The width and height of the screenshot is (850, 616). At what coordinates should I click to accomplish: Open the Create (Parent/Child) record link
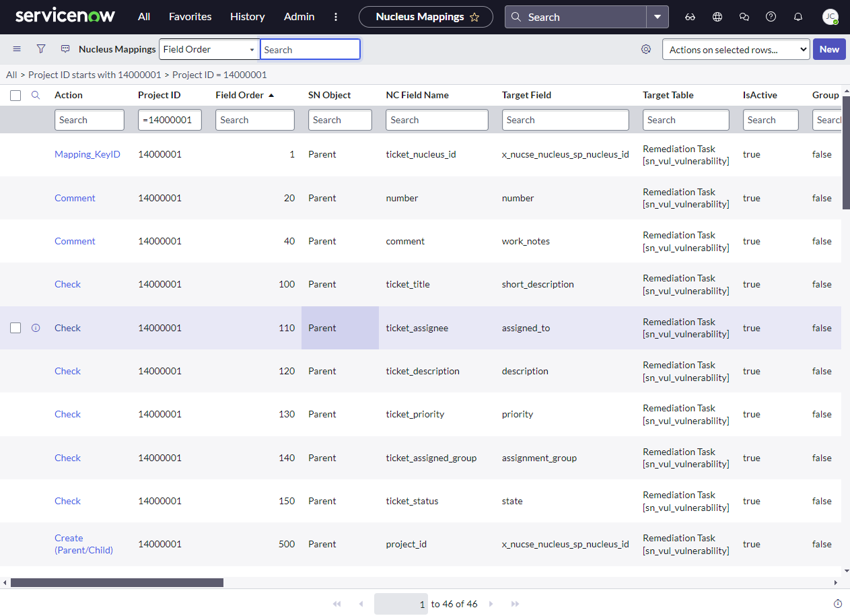[x=83, y=544]
